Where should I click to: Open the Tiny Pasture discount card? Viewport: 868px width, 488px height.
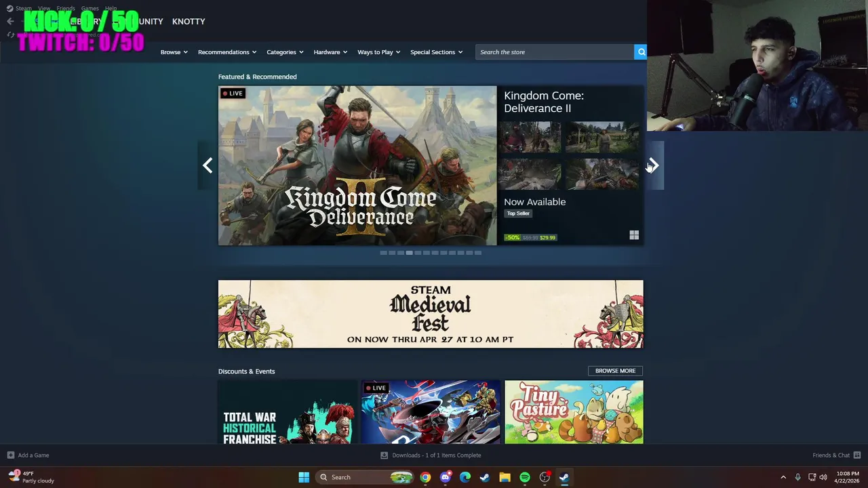coord(574,412)
